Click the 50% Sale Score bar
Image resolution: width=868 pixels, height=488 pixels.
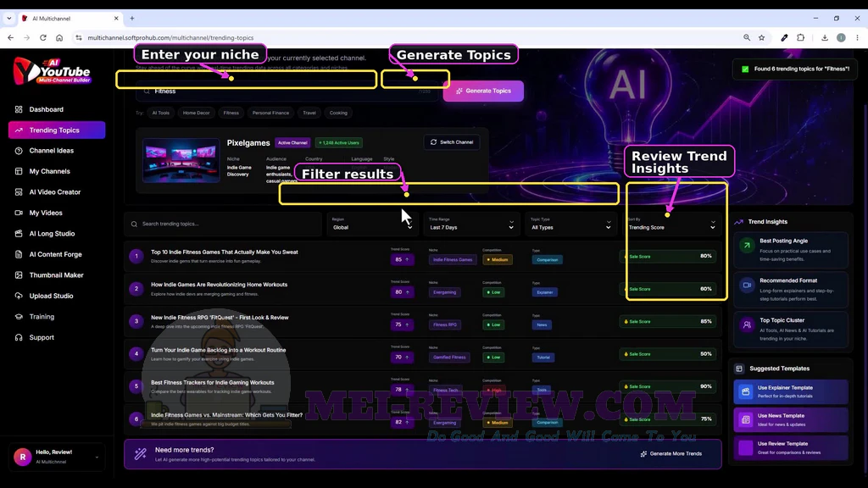tap(669, 354)
